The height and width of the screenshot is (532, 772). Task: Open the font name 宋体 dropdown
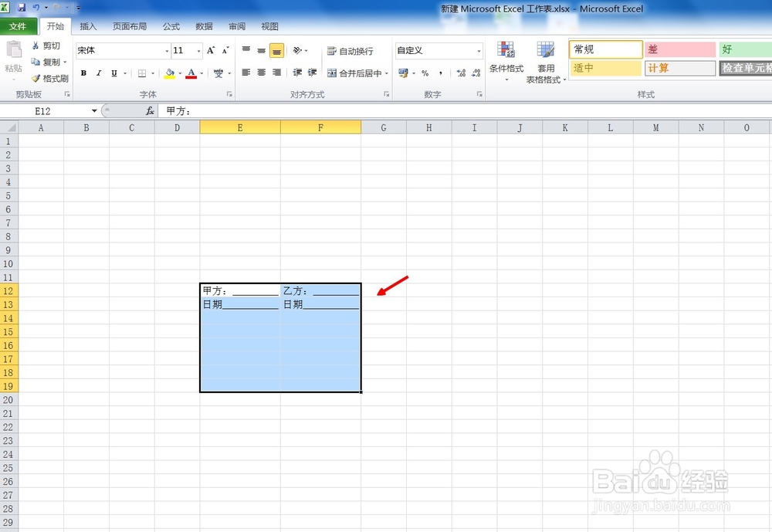pos(167,51)
